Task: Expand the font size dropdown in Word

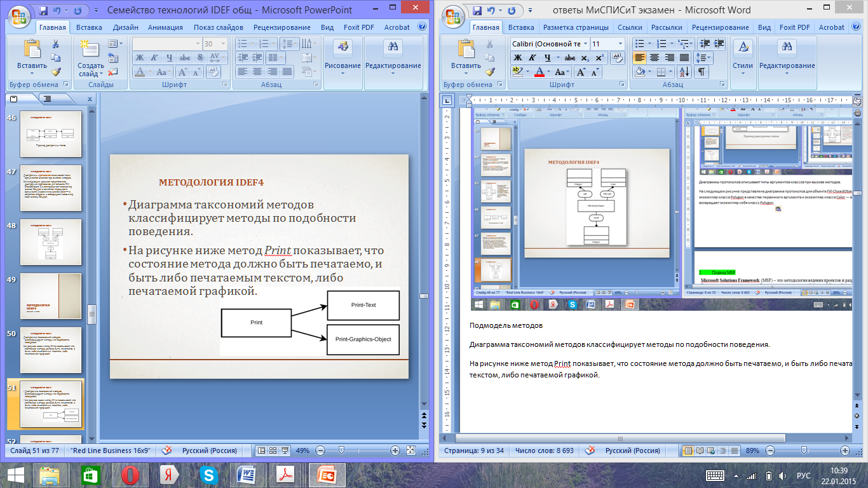Action: click(x=620, y=44)
